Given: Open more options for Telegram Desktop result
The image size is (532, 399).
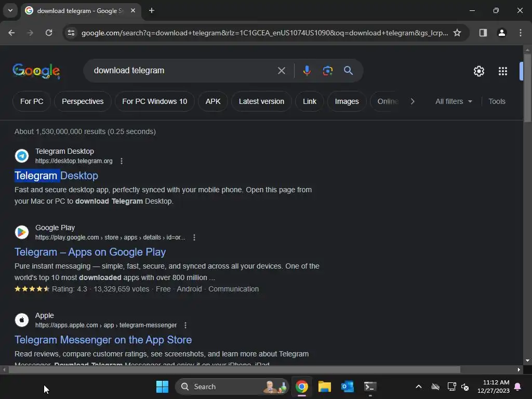Looking at the screenshot, I should [x=122, y=161].
